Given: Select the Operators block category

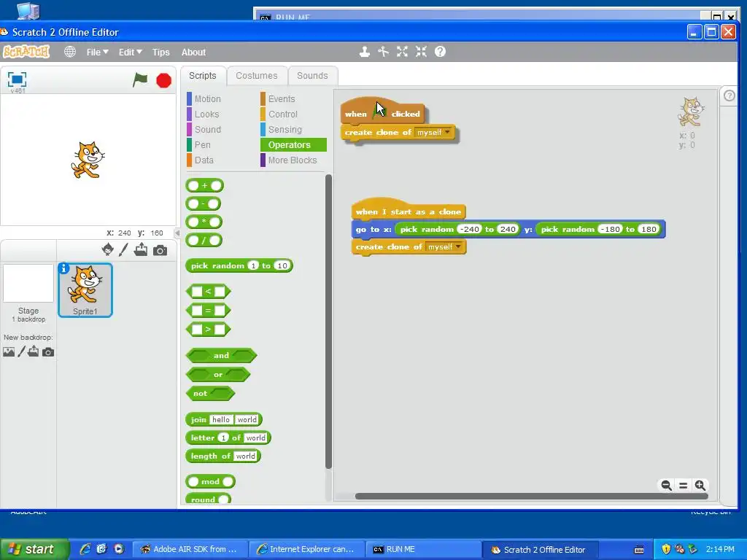Looking at the screenshot, I should [293, 145].
